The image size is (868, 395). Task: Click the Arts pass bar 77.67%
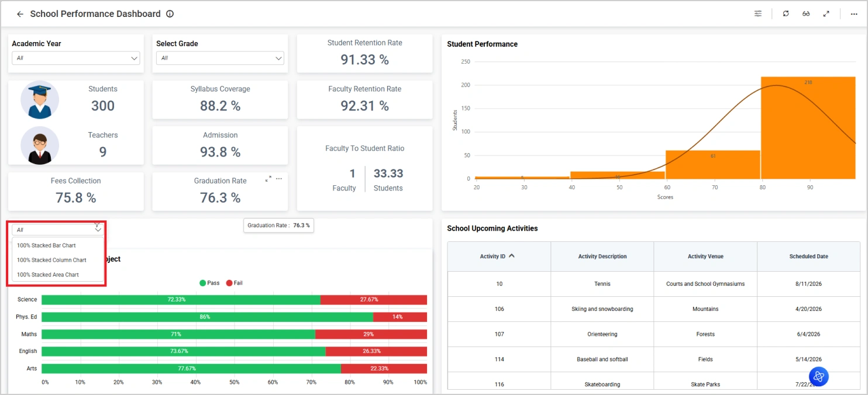click(x=191, y=369)
